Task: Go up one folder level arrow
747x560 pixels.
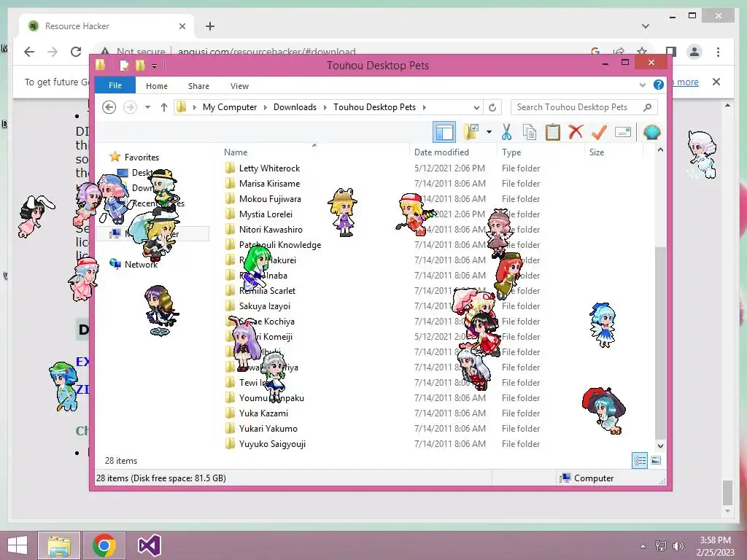Action: point(164,107)
